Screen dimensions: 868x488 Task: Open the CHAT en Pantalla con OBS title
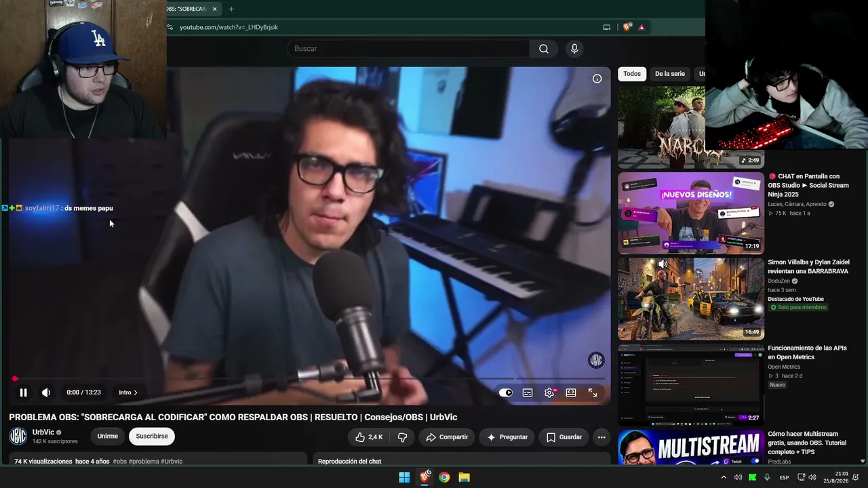pos(808,185)
